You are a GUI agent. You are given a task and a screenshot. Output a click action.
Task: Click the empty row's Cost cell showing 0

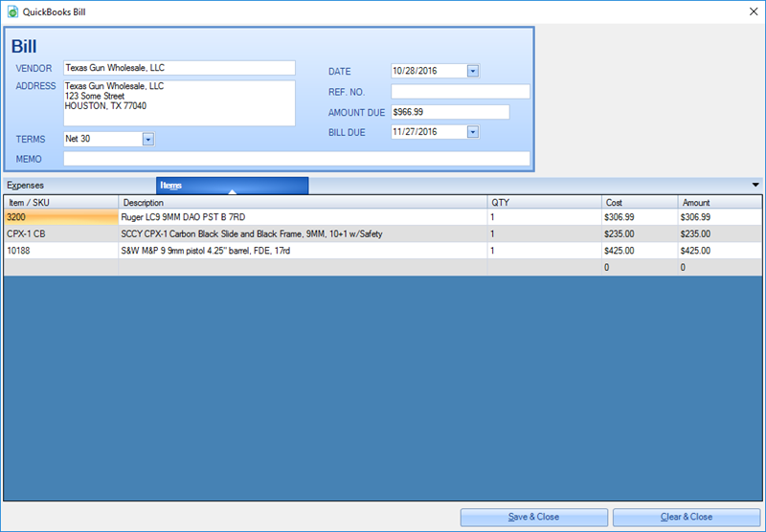[x=640, y=268]
